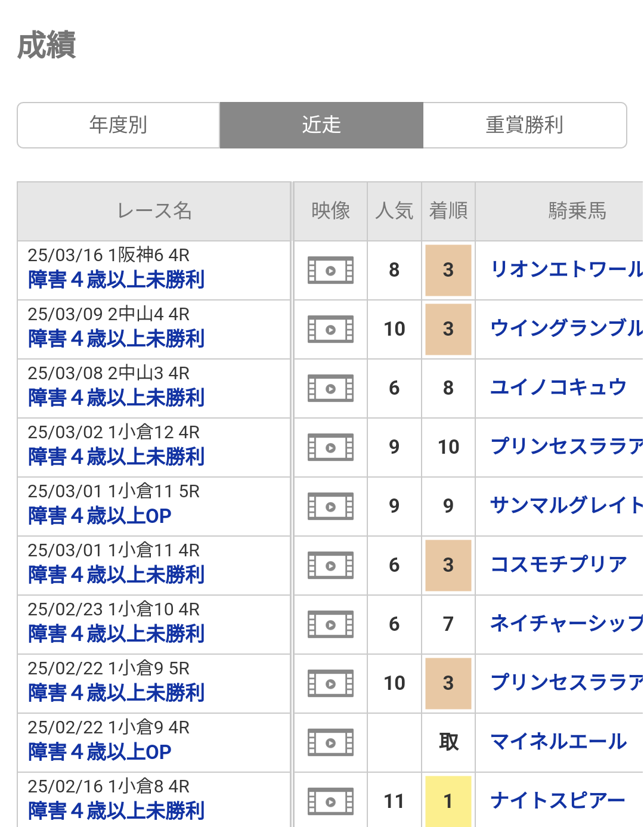Screen dimensions: 644x827
Task: Watch video of 25/02/22 Kokura 5R race
Action: pos(330,683)
